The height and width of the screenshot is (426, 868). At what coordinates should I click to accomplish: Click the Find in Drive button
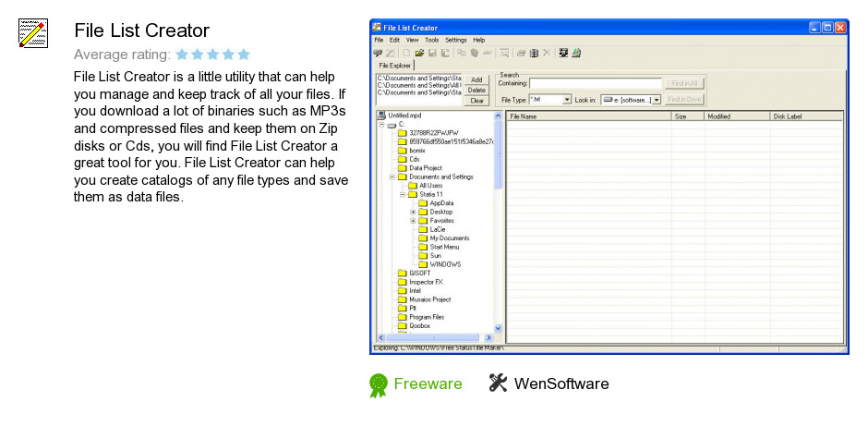point(684,100)
